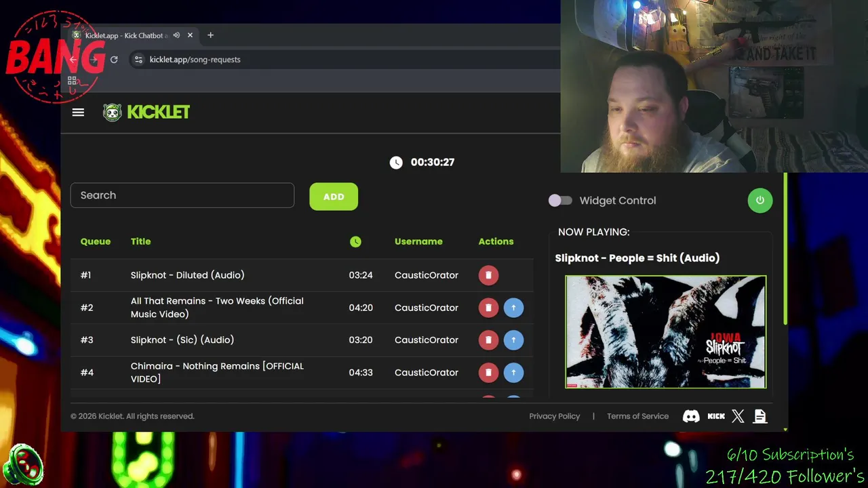Screen dimensions: 868x488
Task: Click CausticOrator username in row #1
Action: click(427, 275)
